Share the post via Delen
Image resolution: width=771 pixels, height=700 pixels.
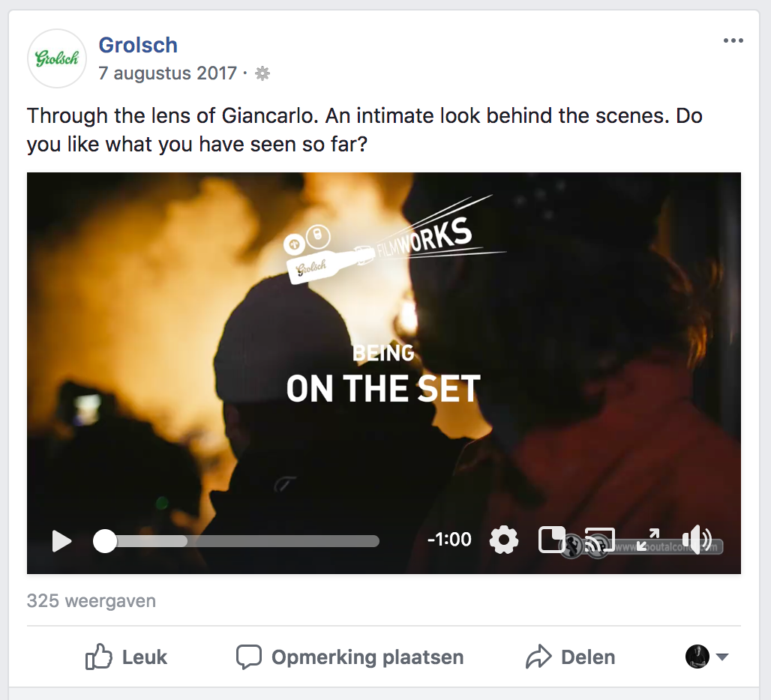(x=571, y=657)
